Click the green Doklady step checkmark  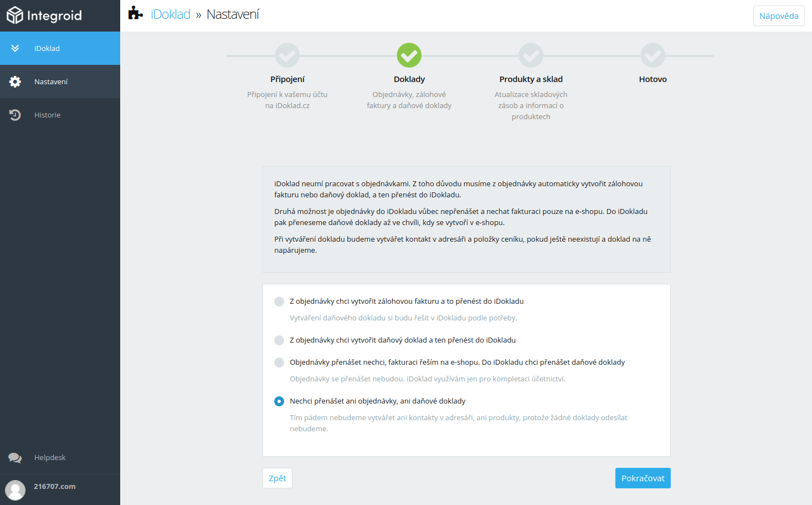coord(409,55)
